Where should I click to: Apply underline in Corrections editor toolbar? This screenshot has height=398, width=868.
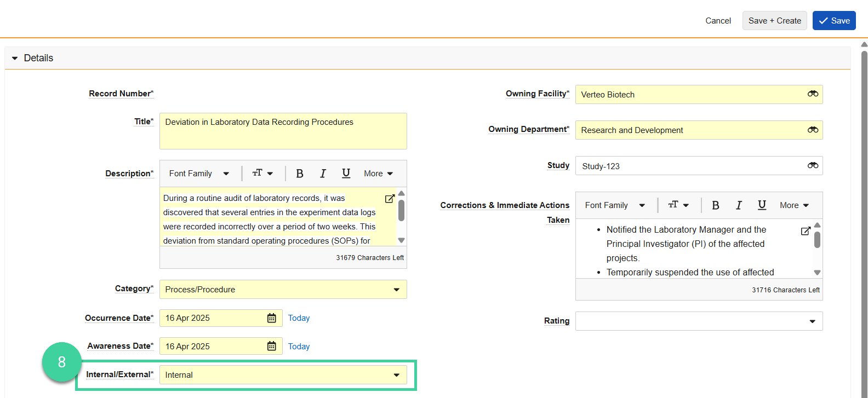pyautogui.click(x=762, y=205)
